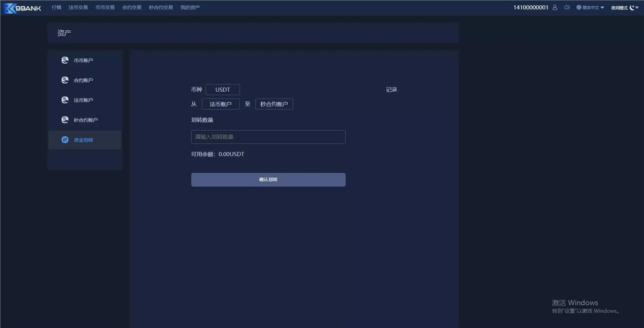Open the source account 法币账户 selector

click(x=220, y=104)
